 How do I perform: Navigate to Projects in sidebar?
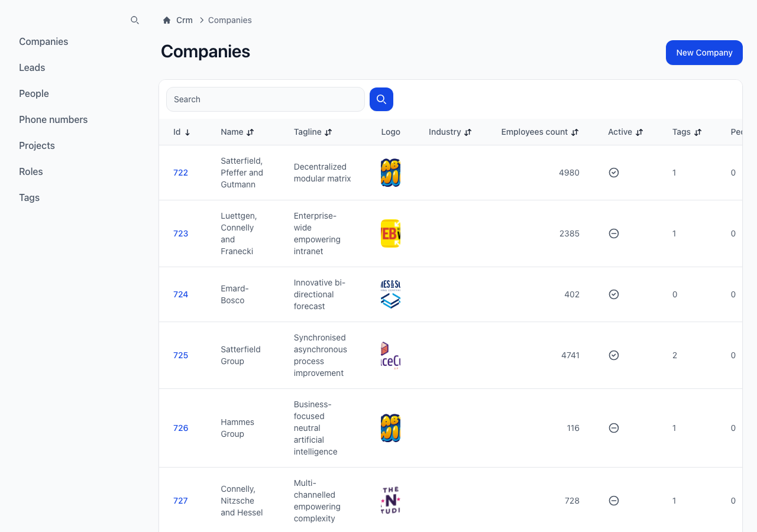pyautogui.click(x=37, y=145)
